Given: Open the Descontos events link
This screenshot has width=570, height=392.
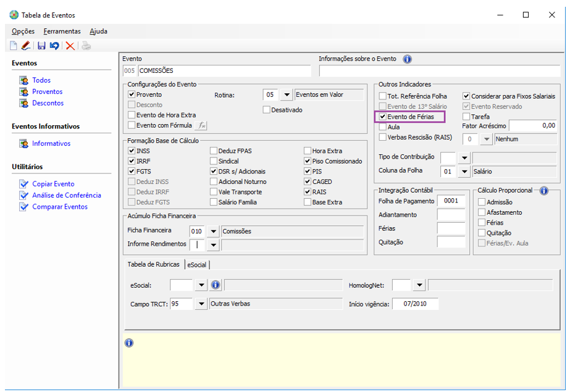Looking at the screenshot, I should coord(48,103).
